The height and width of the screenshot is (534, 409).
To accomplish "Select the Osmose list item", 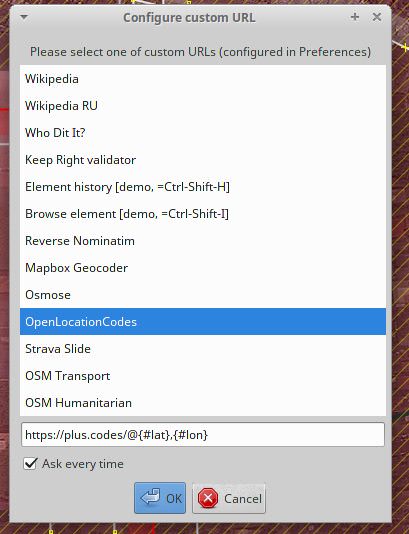I will point(203,295).
